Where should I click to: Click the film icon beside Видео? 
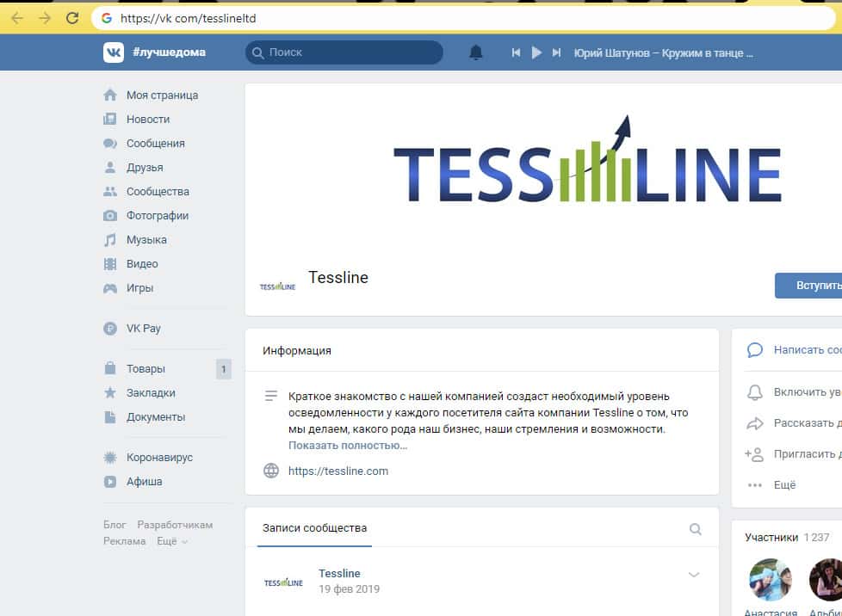[x=110, y=264]
